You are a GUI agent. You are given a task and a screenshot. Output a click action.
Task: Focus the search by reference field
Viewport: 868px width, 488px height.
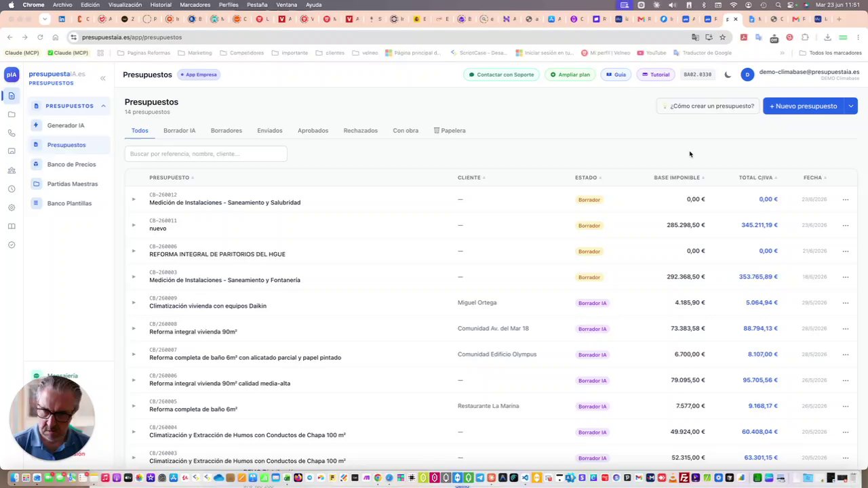coord(205,154)
